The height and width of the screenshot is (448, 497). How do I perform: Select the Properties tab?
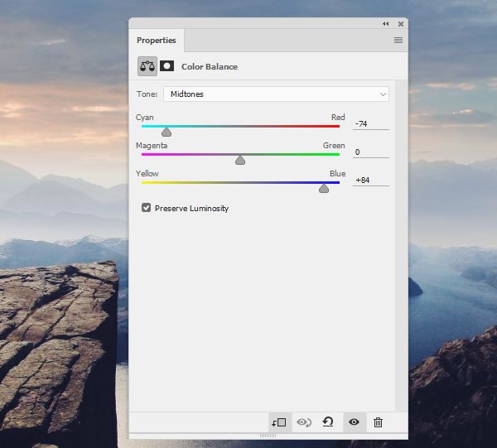[157, 41]
